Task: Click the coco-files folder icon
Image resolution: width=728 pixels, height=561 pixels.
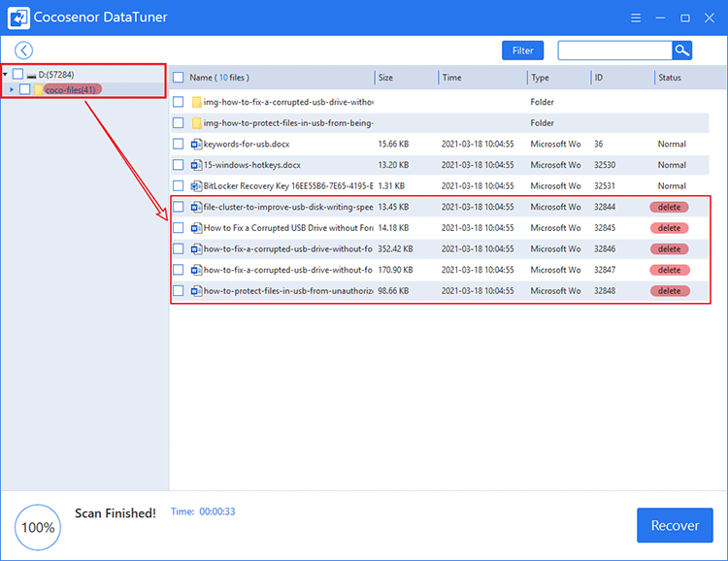Action: tap(39, 89)
